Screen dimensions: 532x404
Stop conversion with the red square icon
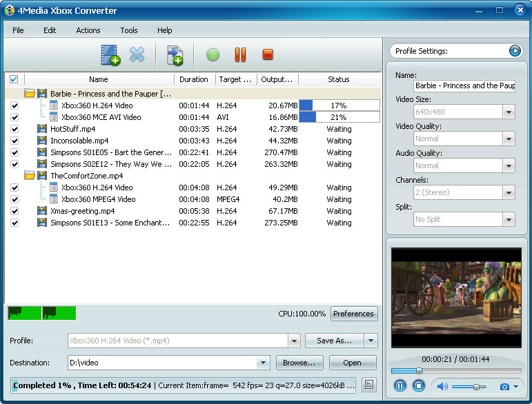tap(268, 54)
